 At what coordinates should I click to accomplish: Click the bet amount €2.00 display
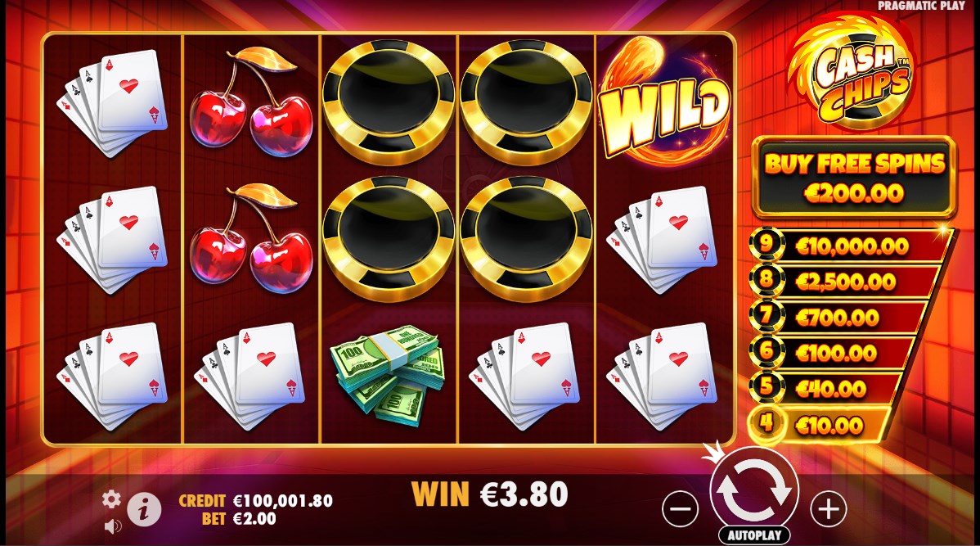[254, 518]
